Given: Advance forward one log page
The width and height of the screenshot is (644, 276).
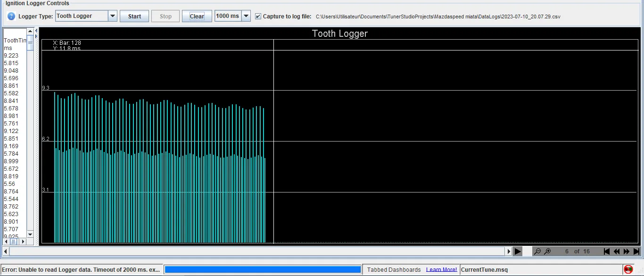Looking at the screenshot, I should tap(627, 251).
